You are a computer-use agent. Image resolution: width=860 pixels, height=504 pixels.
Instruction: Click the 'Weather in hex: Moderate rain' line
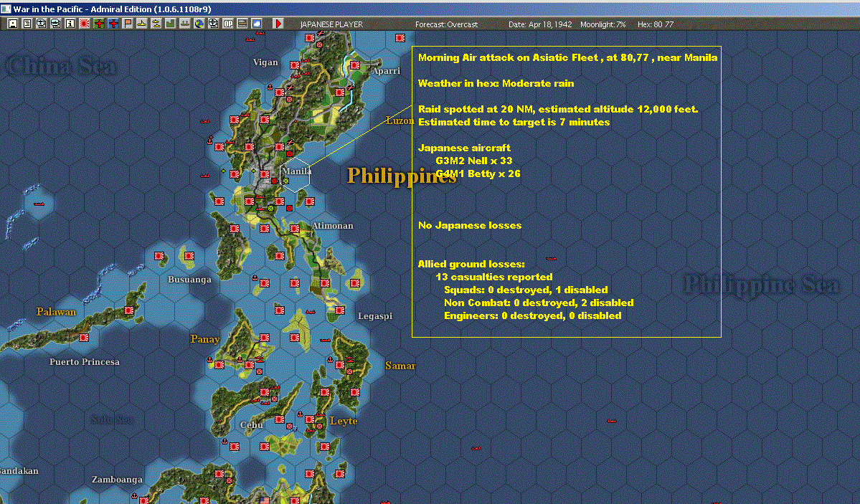pos(496,83)
